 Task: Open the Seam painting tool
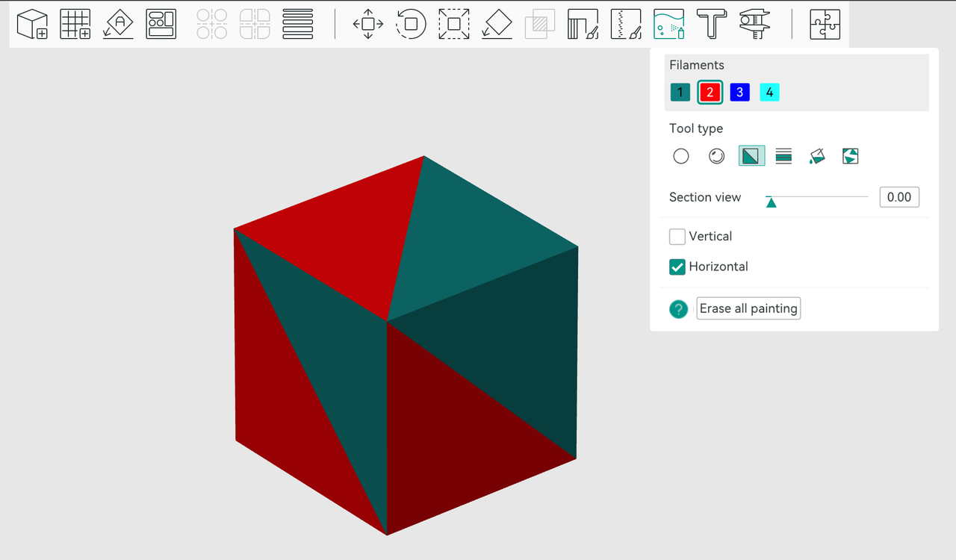pyautogui.click(x=627, y=24)
